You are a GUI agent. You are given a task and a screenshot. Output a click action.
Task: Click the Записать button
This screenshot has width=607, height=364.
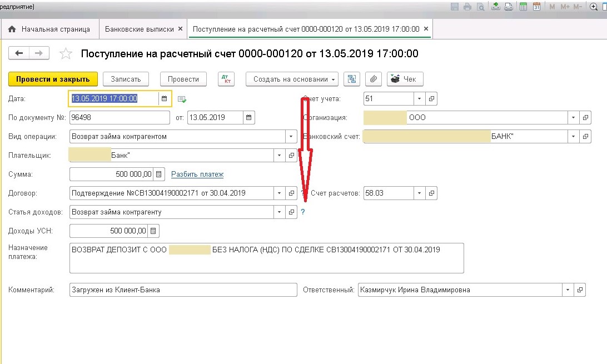point(126,79)
